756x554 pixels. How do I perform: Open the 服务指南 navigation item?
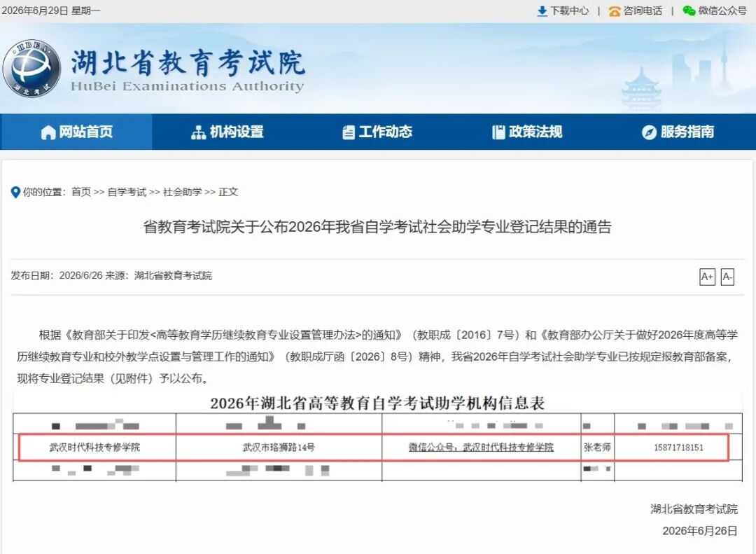tap(678, 132)
